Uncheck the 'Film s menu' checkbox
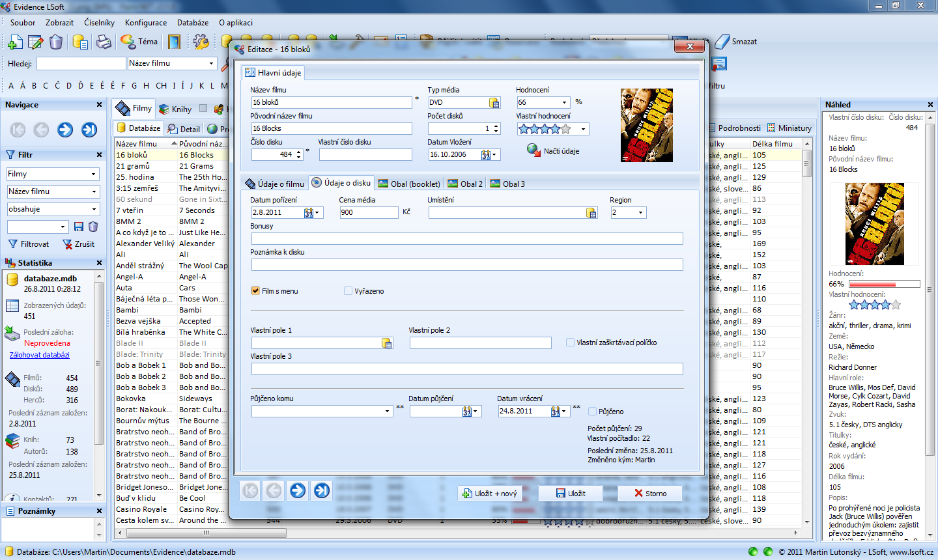Image resolution: width=938 pixels, height=560 pixels. pyautogui.click(x=256, y=291)
